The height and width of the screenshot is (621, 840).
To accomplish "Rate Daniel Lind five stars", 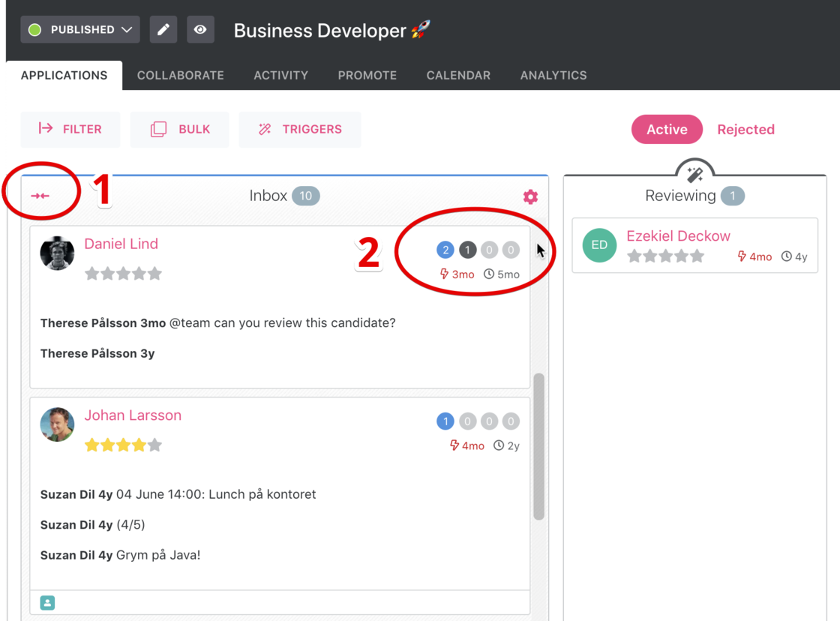I will (x=154, y=274).
